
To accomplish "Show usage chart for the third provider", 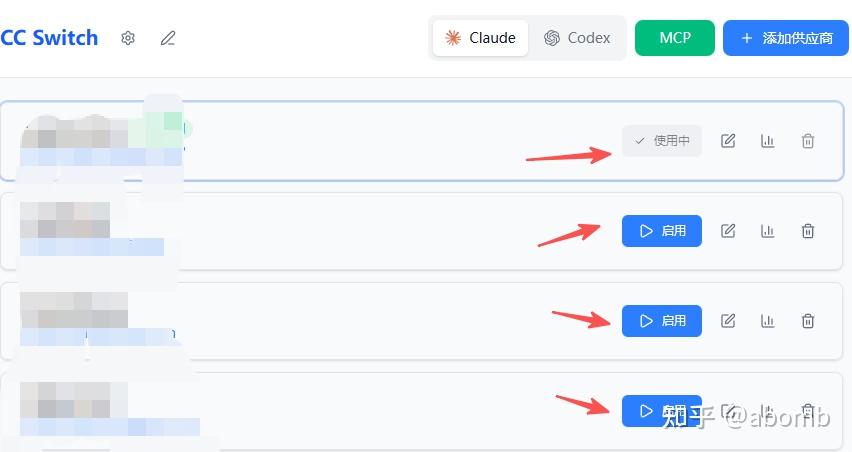I will point(768,321).
